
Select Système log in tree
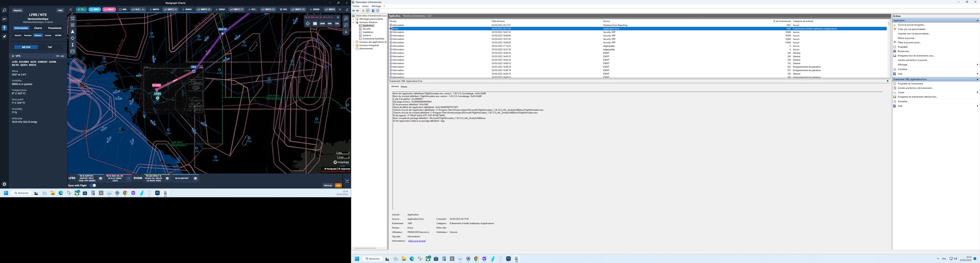point(366,35)
